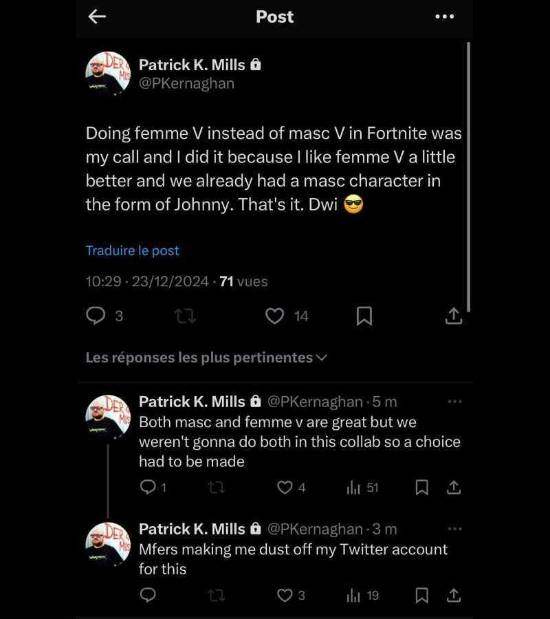550x619 pixels.
Task: Open the @PKernaghan handle on the main post
Action: click(186, 84)
